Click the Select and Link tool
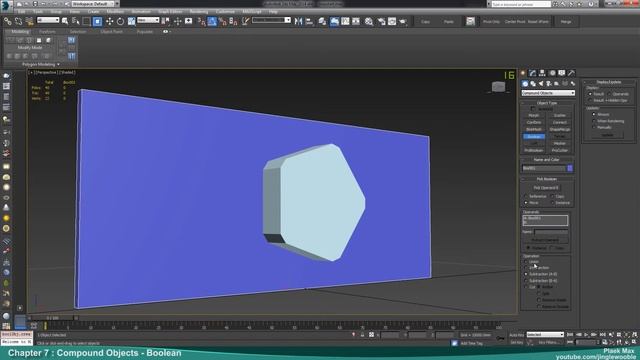This screenshot has height=360, width=640. (8, 21)
